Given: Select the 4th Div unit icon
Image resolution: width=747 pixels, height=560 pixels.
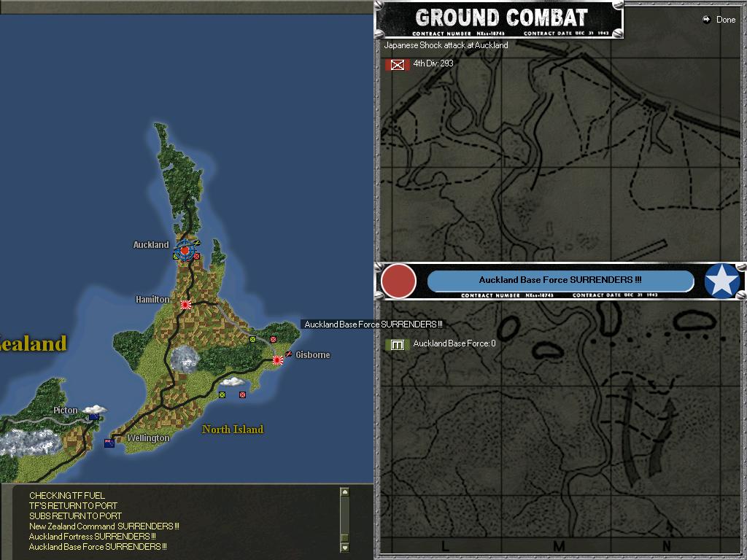Looking at the screenshot, I should pyautogui.click(x=396, y=64).
